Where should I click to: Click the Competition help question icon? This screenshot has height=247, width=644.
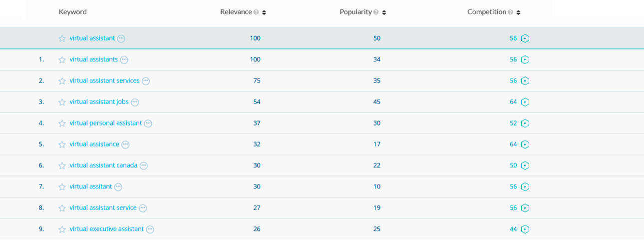(510, 12)
